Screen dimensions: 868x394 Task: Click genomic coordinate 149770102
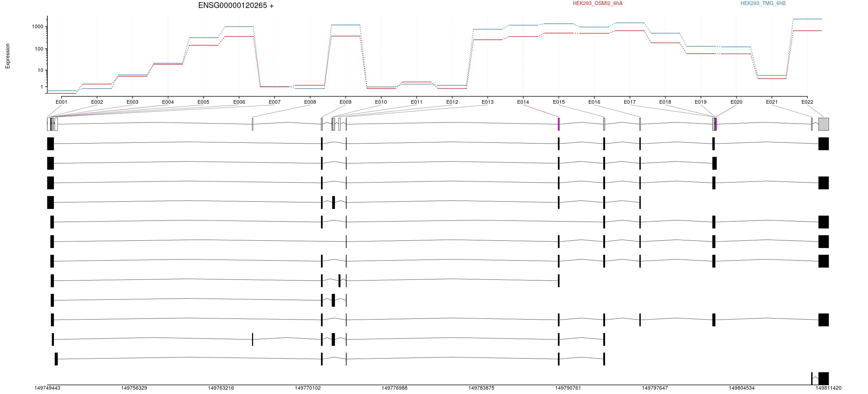308,388
